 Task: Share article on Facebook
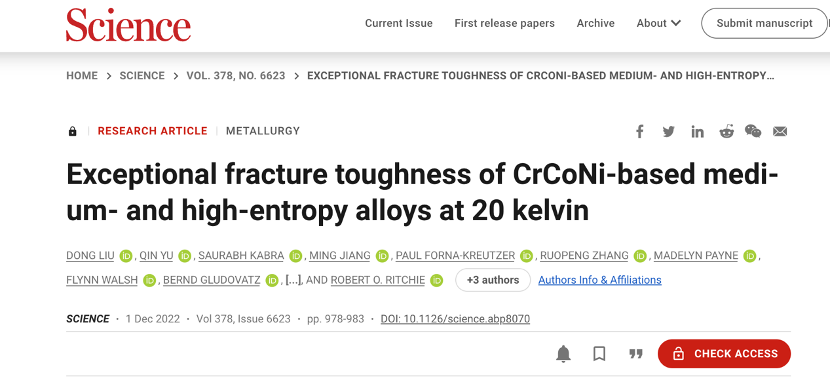[x=639, y=131]
